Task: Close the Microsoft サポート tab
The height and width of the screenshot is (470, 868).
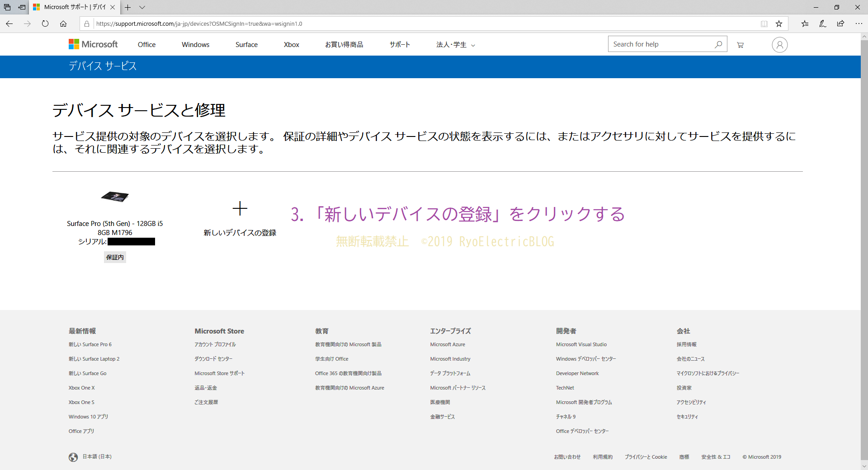Action: [x=113, y=7]
